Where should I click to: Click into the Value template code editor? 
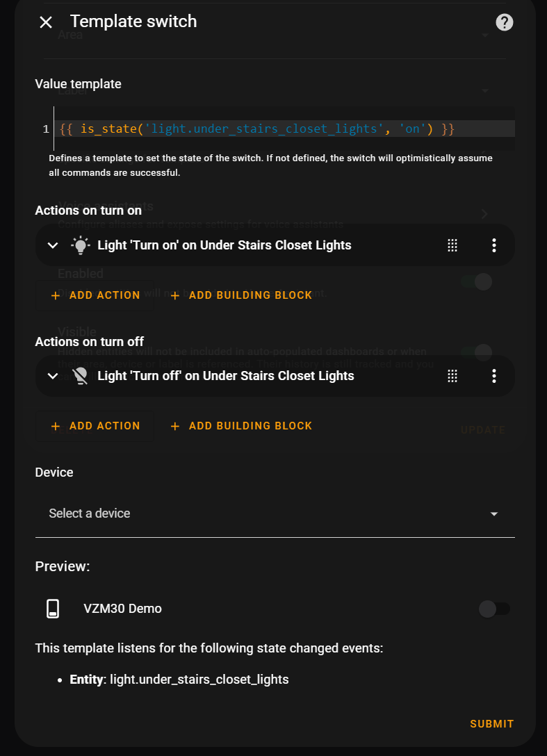point(284,129)
